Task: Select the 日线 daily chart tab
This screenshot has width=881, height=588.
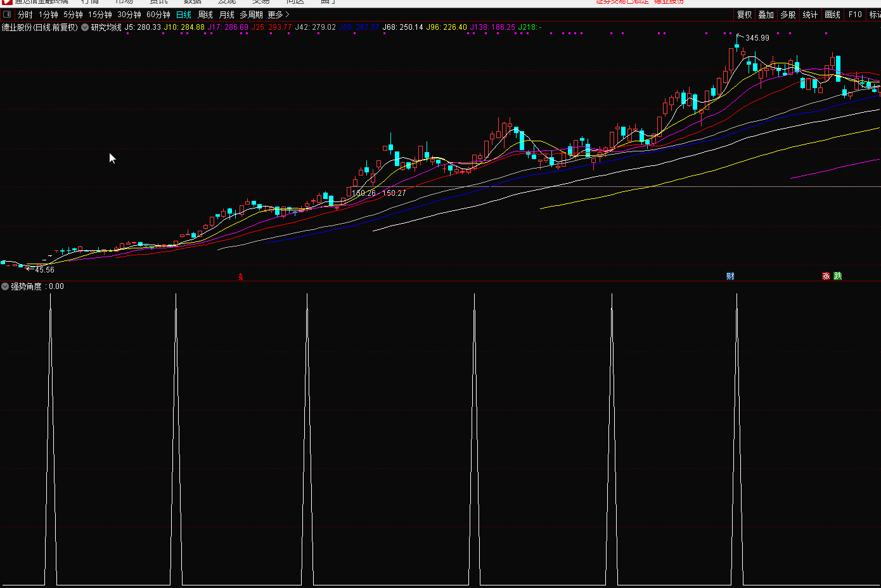Action: pos(184,15)
